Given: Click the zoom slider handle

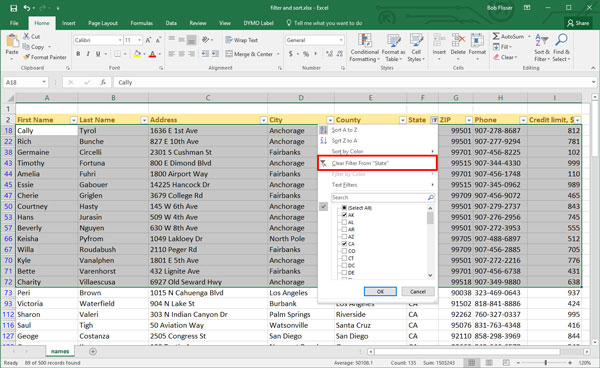Looking at the screenshot, I should (546, 362).
